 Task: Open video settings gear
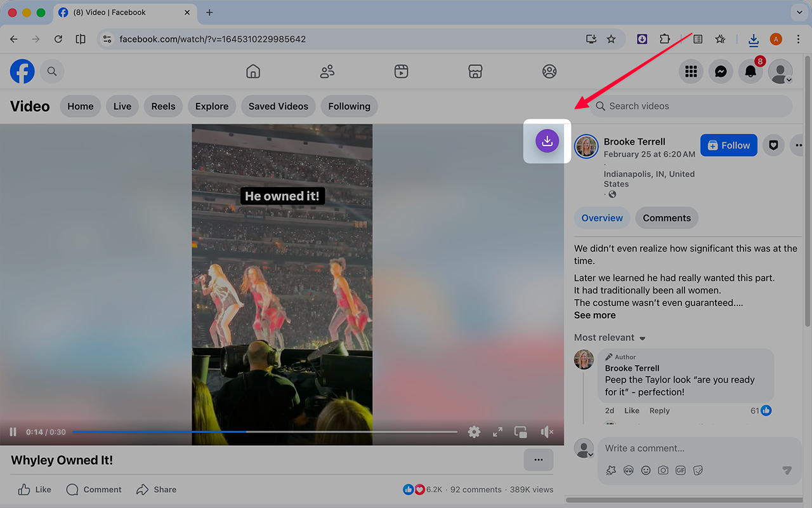(x=474, y=432)
